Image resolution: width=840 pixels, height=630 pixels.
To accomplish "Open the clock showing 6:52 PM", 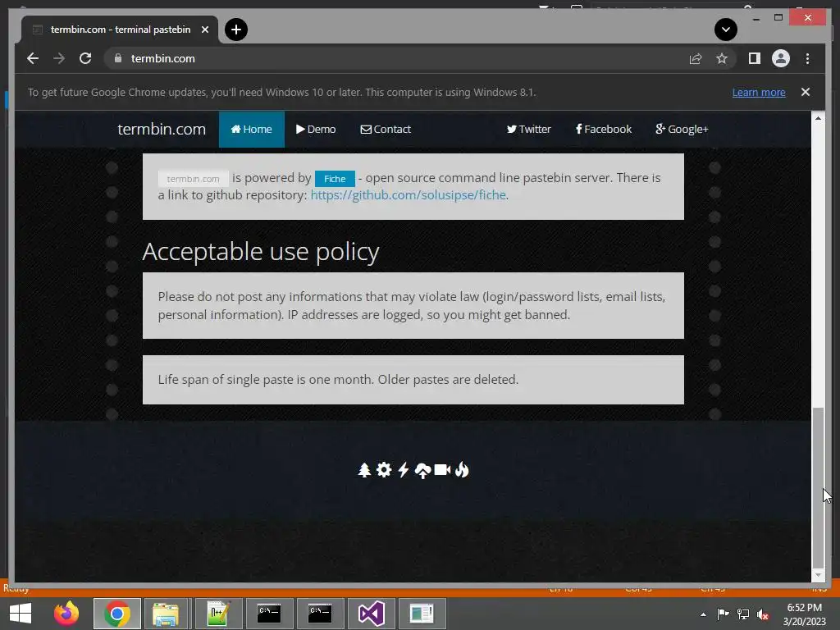I will pyautogui.click(x=804, y=614).
